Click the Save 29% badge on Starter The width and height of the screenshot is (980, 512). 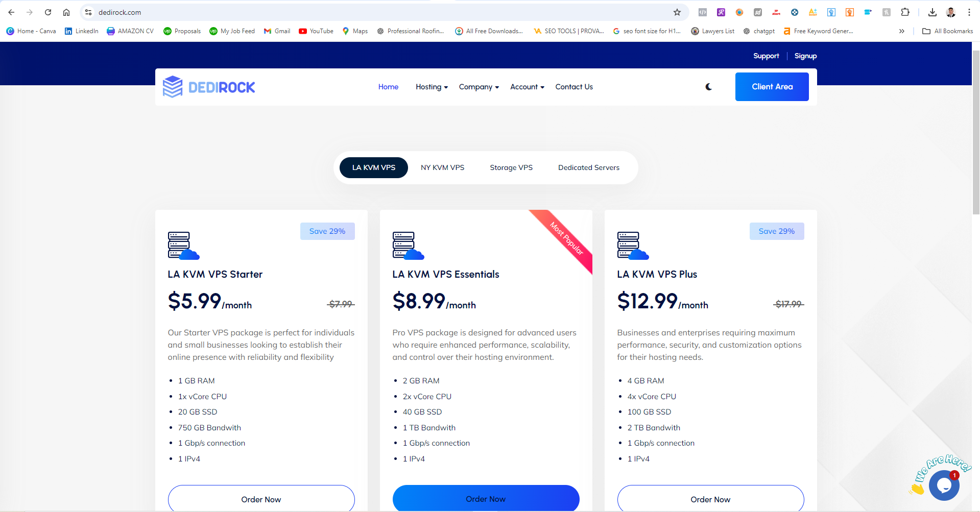click(327, 231)
